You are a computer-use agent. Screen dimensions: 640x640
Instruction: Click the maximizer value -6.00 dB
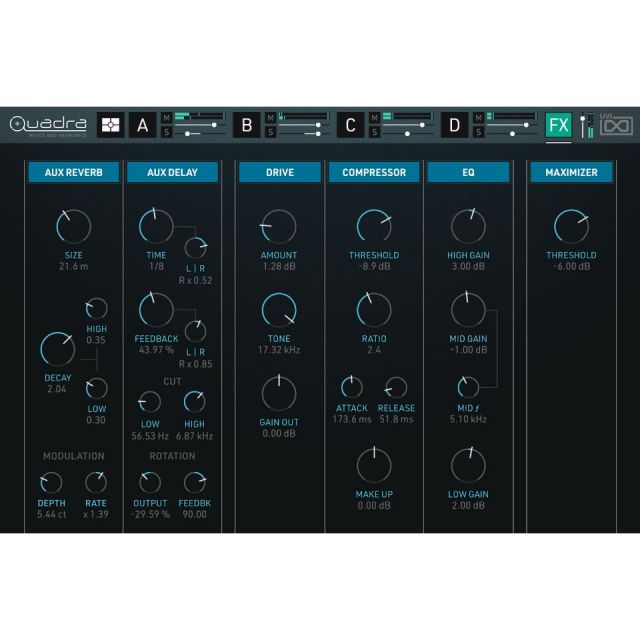pos(571,267)
